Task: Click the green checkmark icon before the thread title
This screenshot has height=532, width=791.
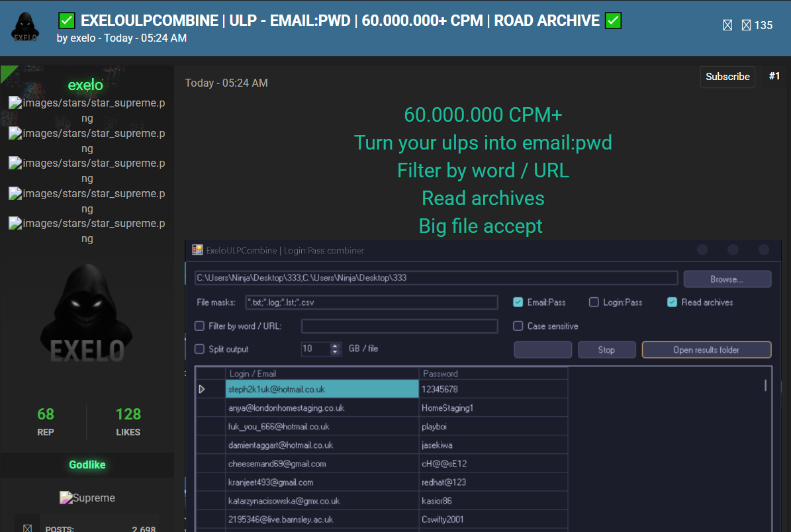Action: (66, 21)
